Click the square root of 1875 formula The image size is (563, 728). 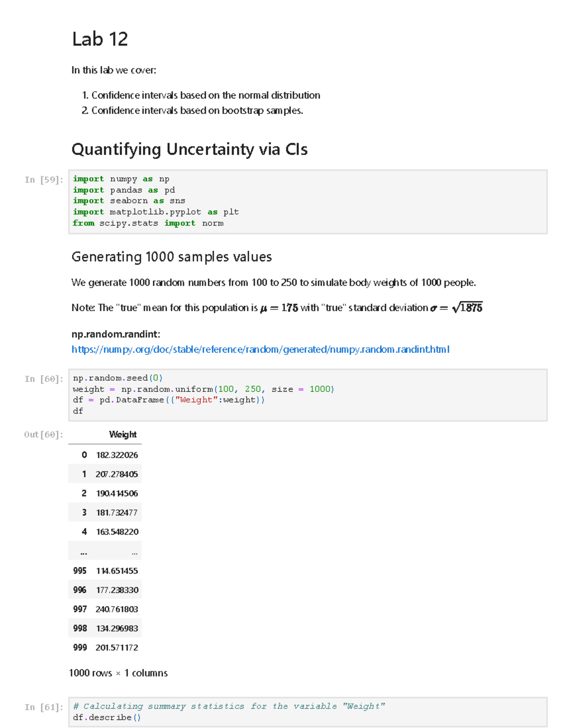tap(467, 308)
